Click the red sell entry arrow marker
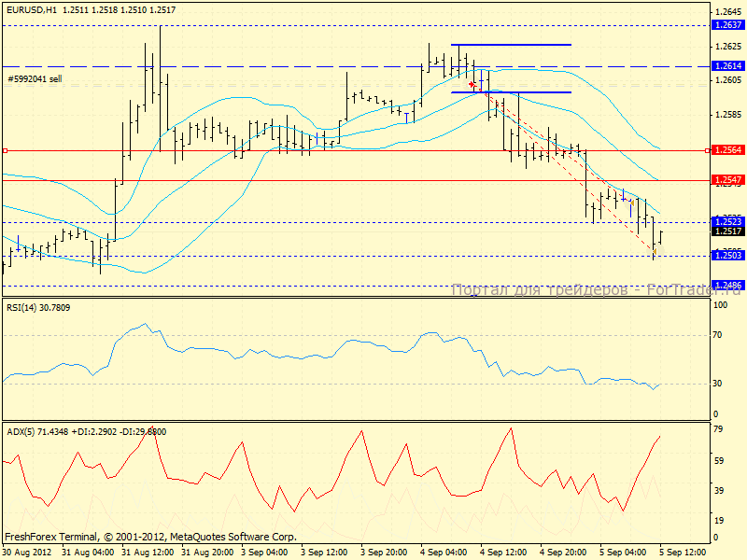This screenshot has height=560, width=747. 472,84
